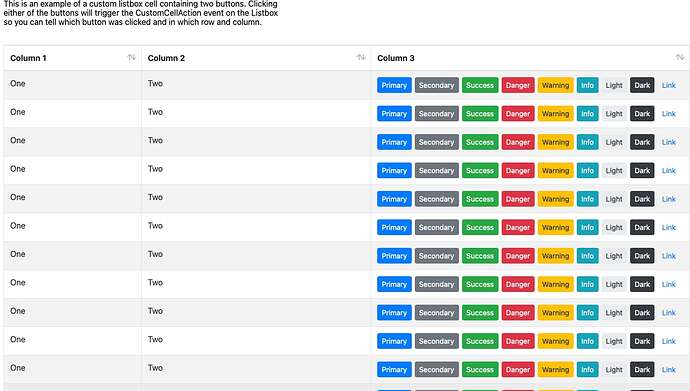
Task: Choose Dark button in the ninth row
Action: coord(642,313)
